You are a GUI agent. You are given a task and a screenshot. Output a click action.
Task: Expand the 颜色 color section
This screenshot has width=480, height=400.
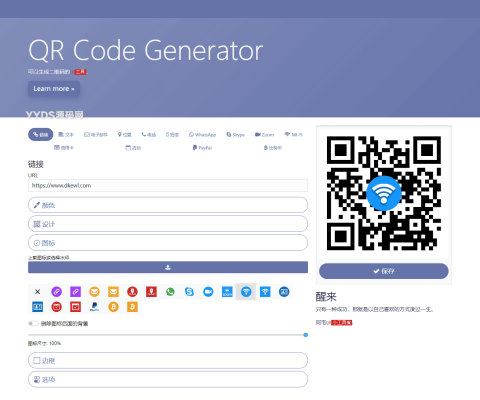click(168, 205)
